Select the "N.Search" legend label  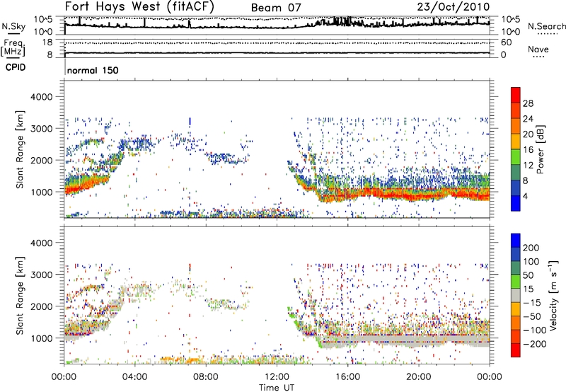coord(546,26)
